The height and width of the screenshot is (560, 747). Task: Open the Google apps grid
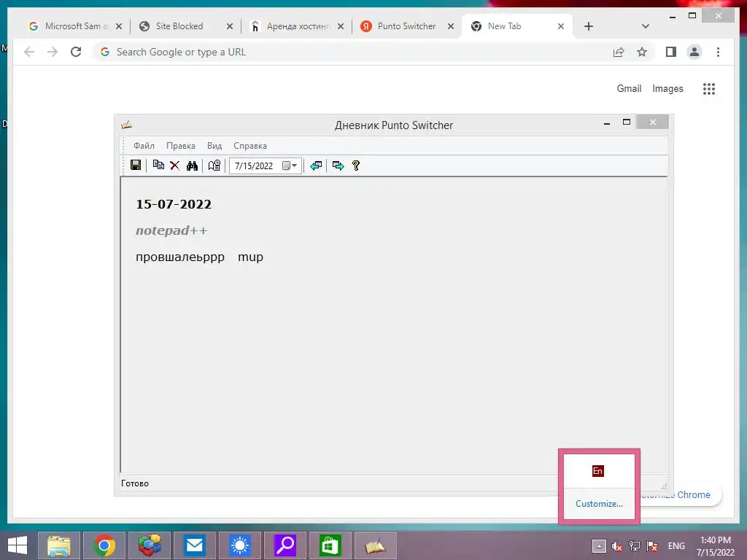(x=709, y=88)
